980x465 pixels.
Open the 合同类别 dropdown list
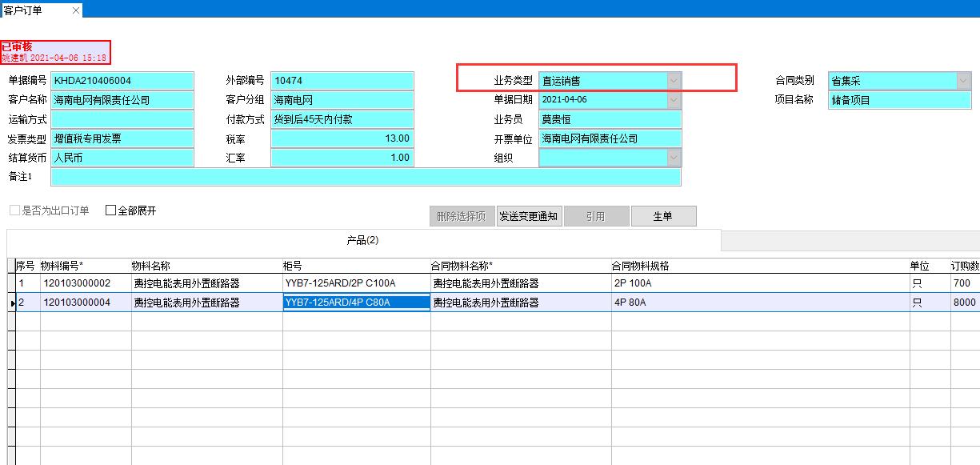pyautogui.click(x=962, y=81)
